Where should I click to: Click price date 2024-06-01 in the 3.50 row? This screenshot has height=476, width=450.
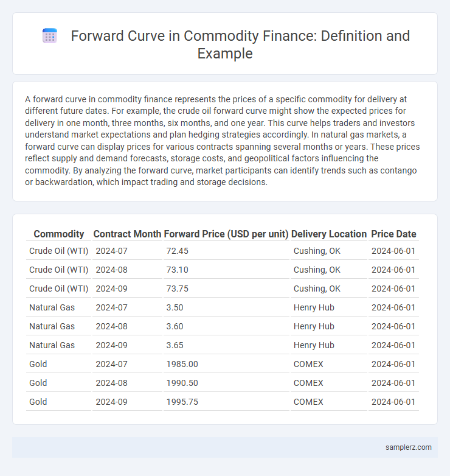pyautogui.click(x=393, y=307)
